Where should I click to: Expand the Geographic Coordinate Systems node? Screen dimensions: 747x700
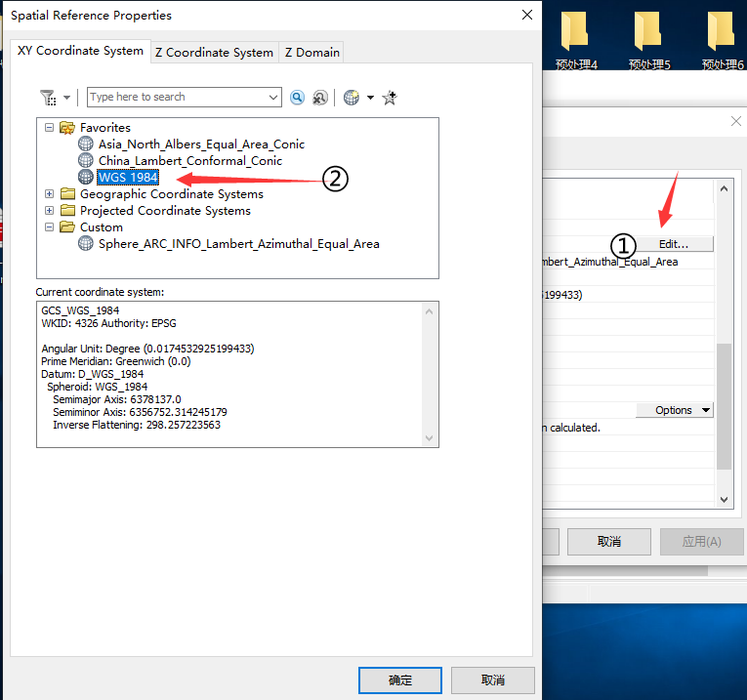pos(50,194)
